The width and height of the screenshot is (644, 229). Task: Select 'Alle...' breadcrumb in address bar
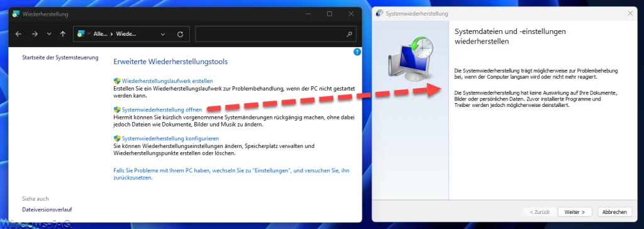tap(100, 34)
